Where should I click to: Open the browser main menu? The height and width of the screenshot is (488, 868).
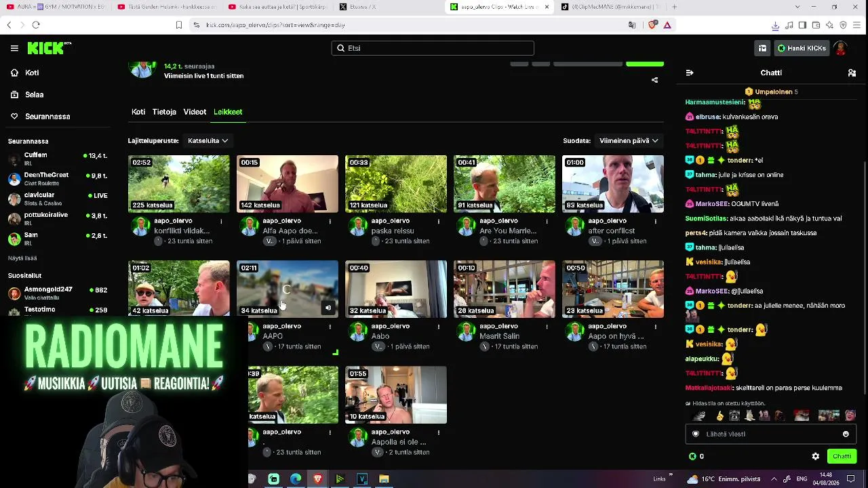(x=858, y=25)
